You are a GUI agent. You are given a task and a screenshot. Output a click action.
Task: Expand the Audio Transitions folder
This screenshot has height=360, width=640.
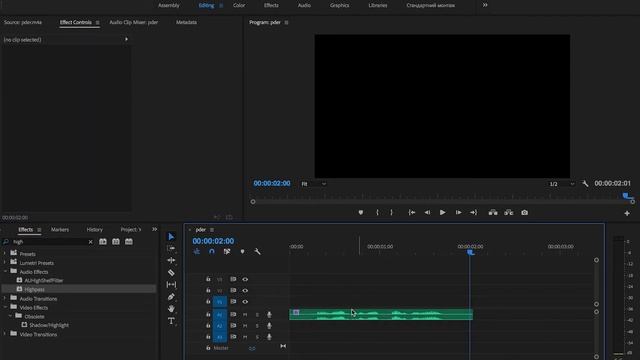point(5,298)
